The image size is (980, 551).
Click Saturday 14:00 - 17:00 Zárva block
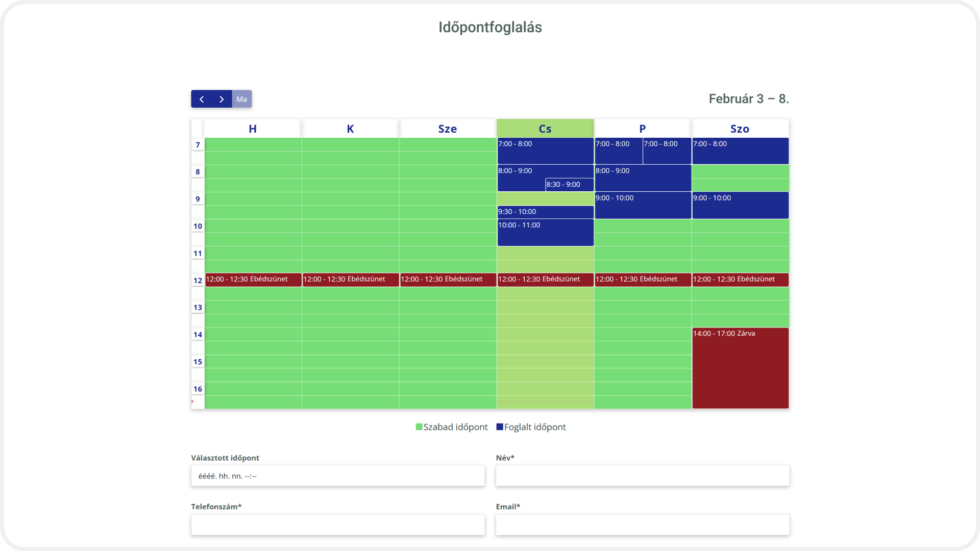click(x=740, y=367)
